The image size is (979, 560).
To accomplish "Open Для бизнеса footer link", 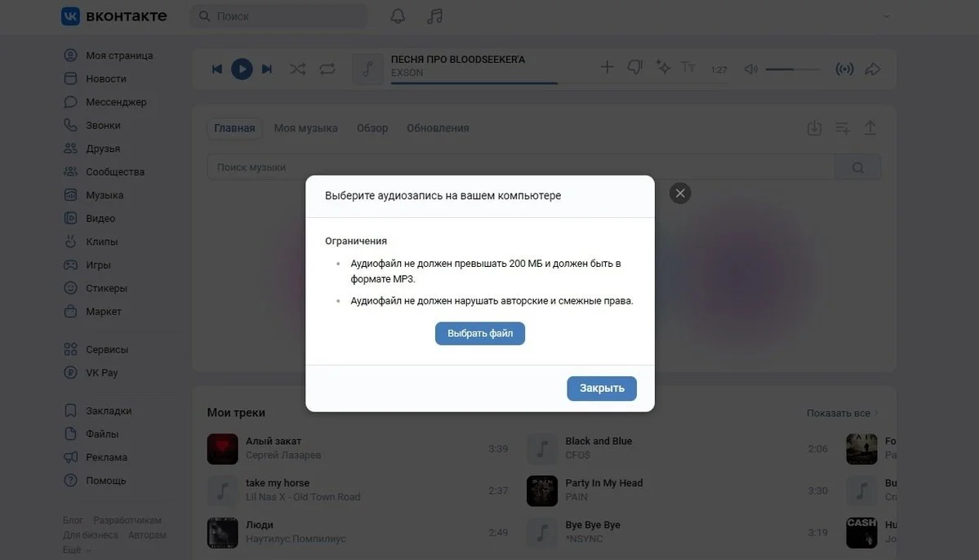I will tap(90, 535).
